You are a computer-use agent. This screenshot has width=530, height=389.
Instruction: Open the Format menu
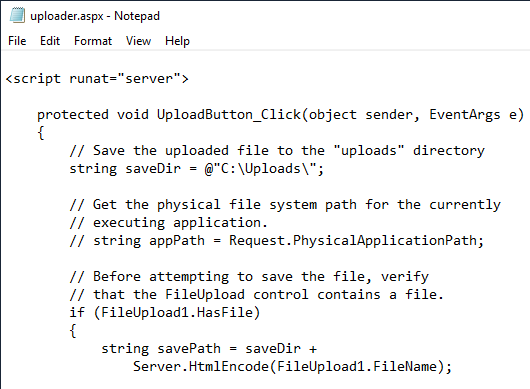tap(93, 41)
